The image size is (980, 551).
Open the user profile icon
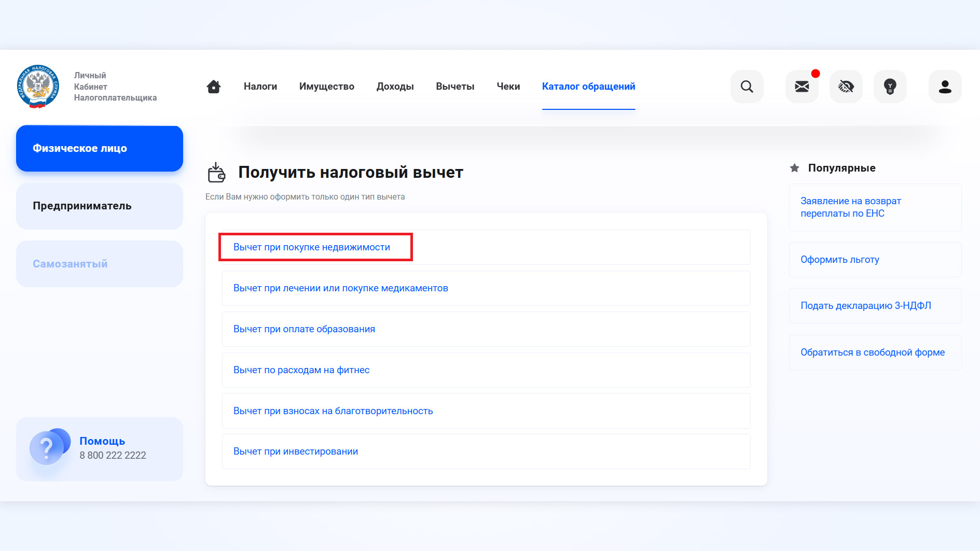[945, 87]
